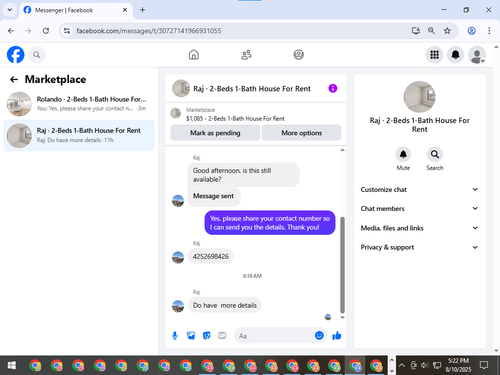Viewport: 500px width, 375px height.
Task: Click the message input field Aa
Action: [x=275, y=336]
